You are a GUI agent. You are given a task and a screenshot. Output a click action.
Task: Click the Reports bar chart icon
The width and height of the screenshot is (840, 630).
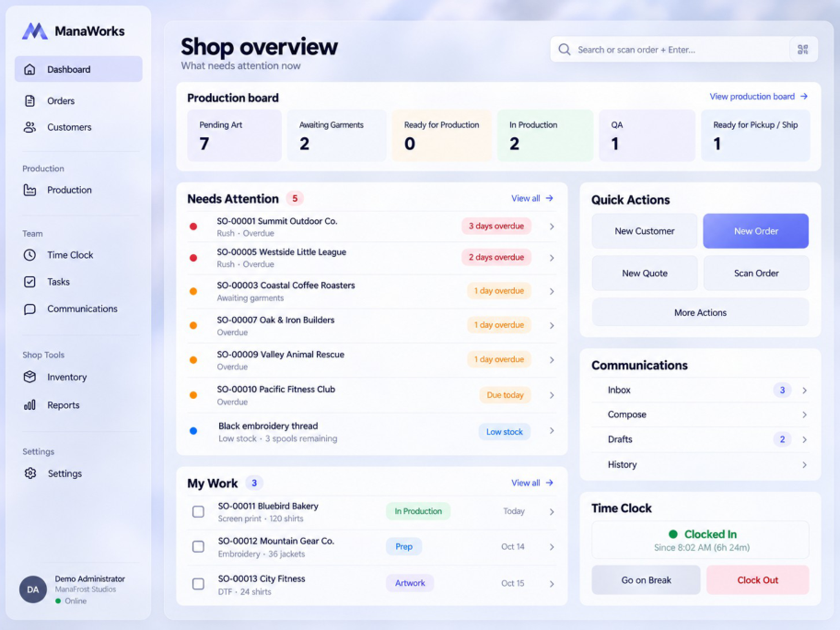tap(30, 405)
